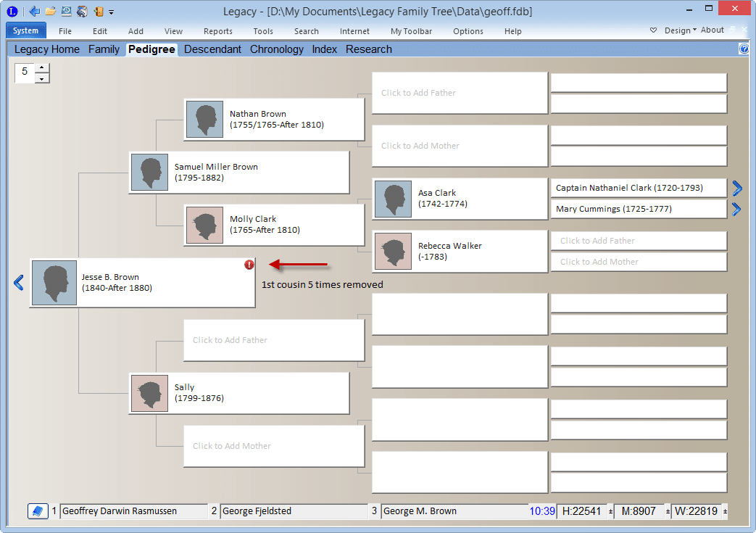
Task: Select the Samuel Miller Brown (1795-1882) name
Action: click(216, 172)
